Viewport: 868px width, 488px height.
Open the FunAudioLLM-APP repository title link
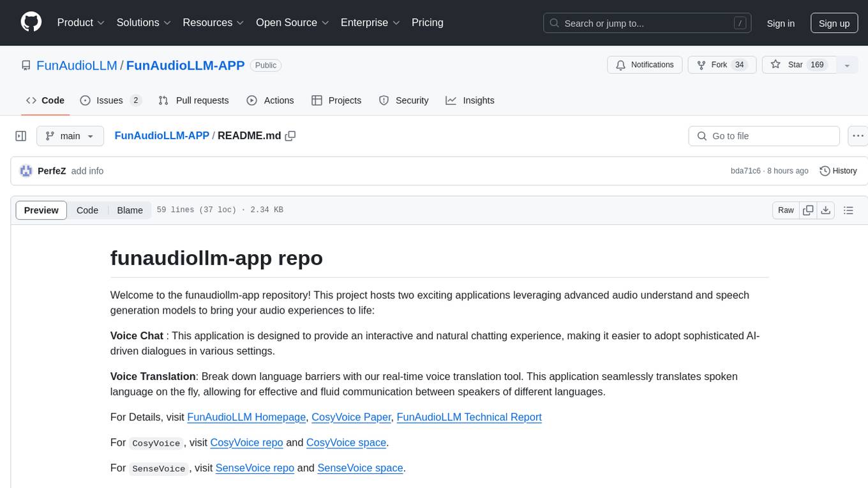(x=186, y=65)
